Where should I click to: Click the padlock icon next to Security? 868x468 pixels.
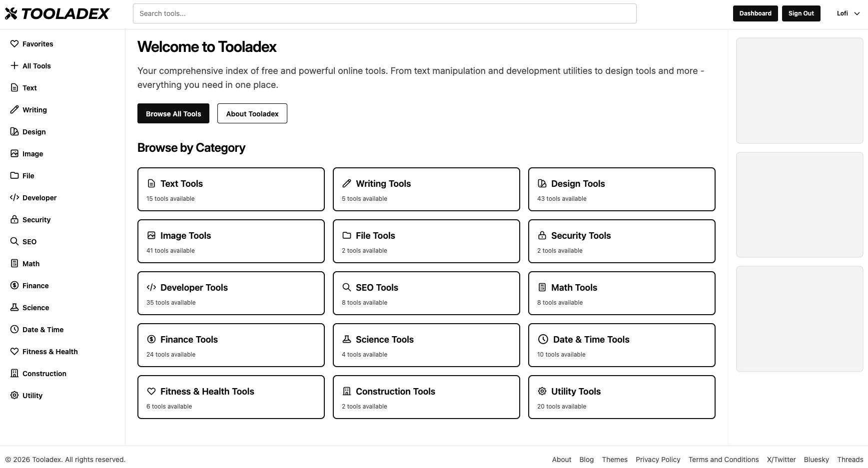point(14,220)
